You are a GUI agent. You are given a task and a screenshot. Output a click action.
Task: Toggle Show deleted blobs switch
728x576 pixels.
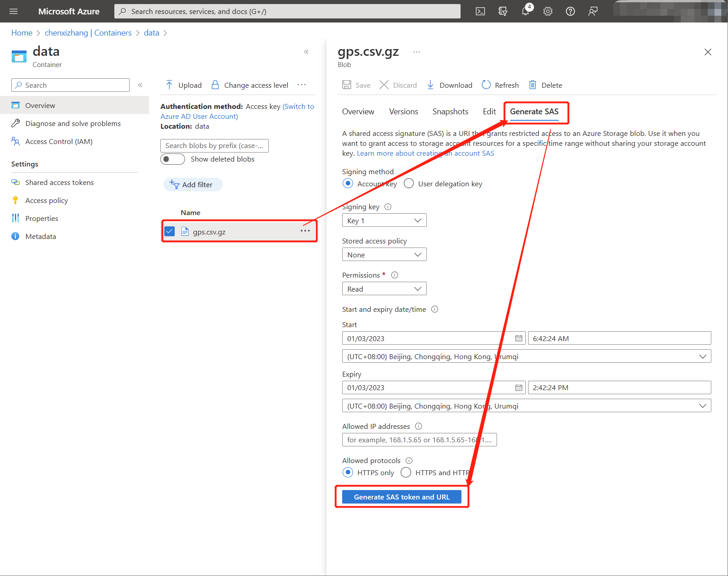coord(172,159)
